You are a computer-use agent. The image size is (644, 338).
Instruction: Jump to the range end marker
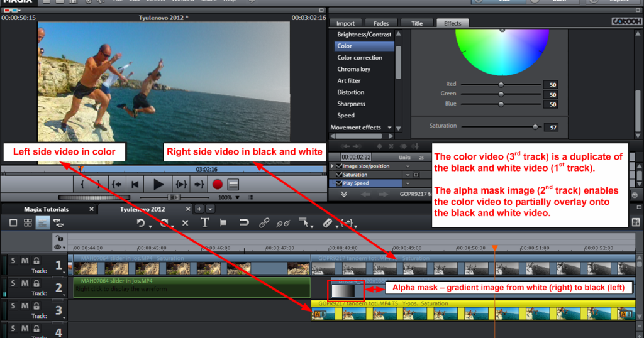coord(199,185)
